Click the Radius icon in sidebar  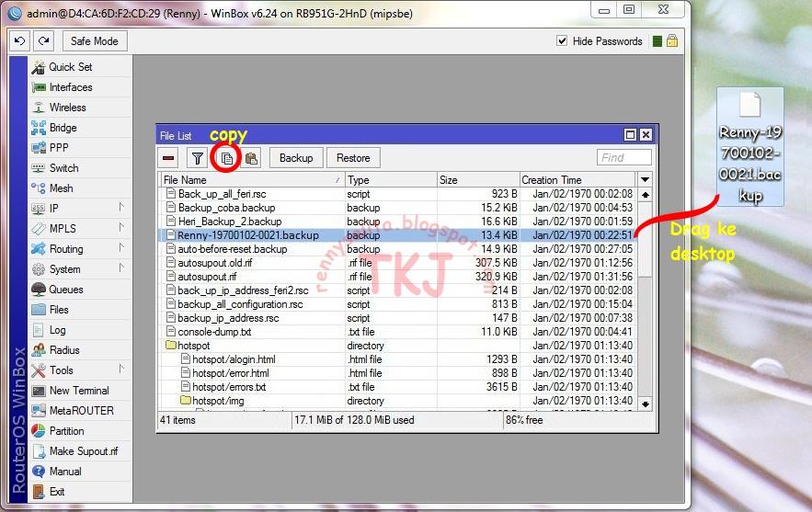click(x=39, y=350)
